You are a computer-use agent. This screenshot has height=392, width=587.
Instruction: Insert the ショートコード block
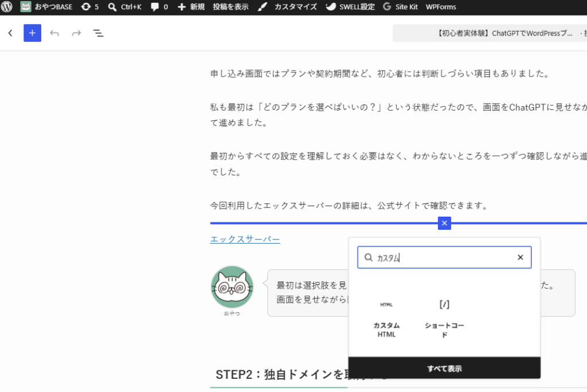point(444,319)
